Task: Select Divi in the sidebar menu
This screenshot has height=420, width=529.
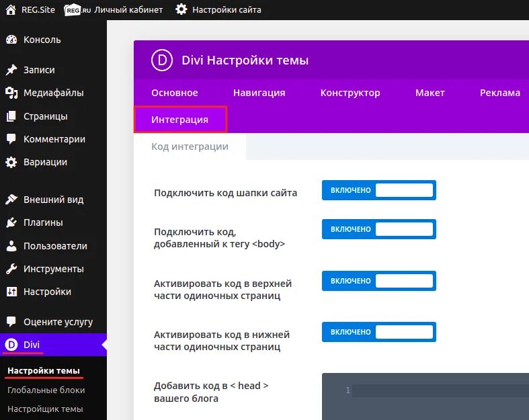Action: pos(53,345)
